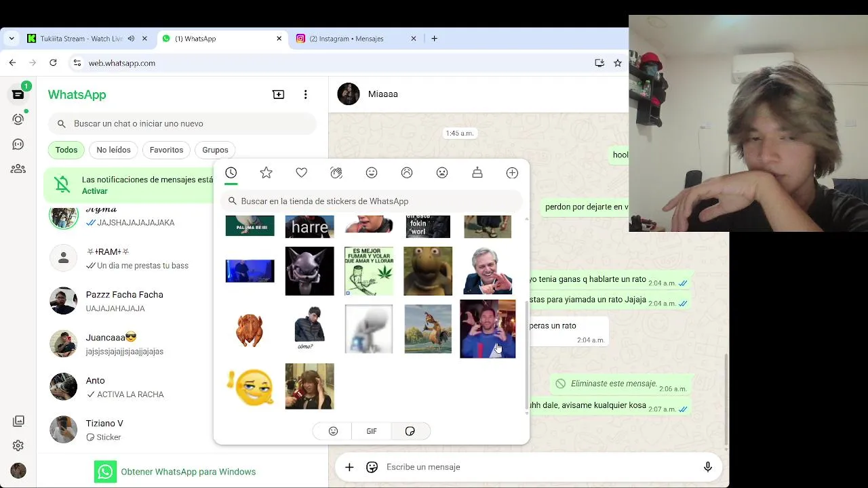Open the celebration cake sticker category

click(477, 173)
